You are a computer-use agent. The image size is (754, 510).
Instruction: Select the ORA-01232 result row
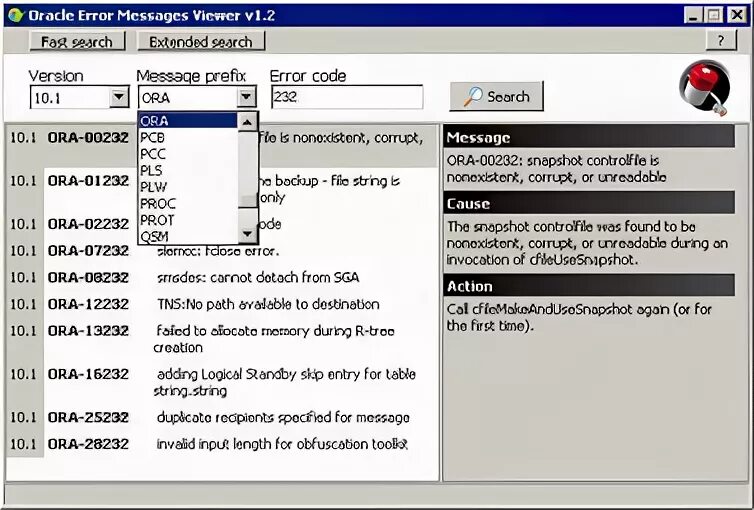222,189
